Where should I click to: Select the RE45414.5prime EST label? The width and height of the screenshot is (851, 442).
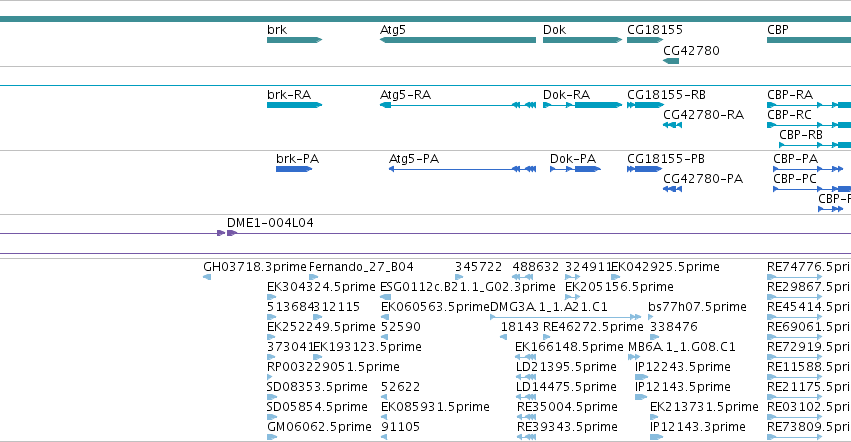click(809, 307)
